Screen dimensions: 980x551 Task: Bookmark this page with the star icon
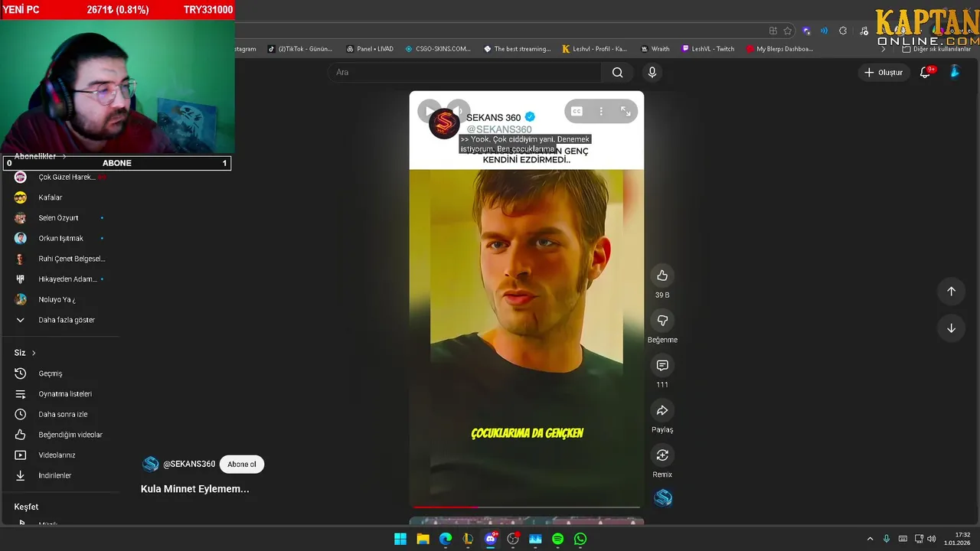[788, 31]
